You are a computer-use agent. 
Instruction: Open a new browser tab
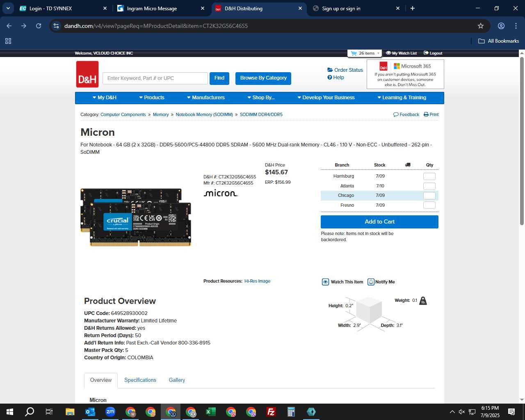point(413,8)
